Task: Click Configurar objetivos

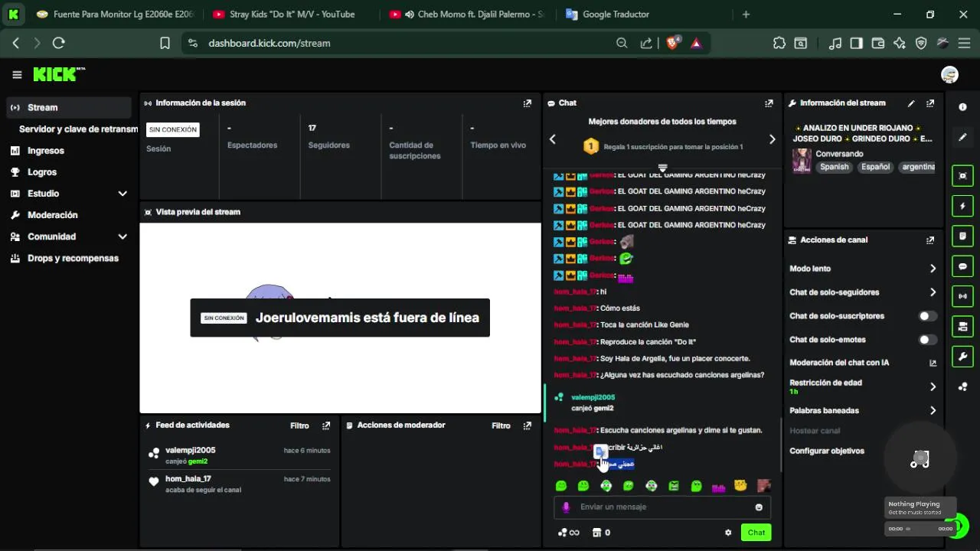Action: point(827,451)
